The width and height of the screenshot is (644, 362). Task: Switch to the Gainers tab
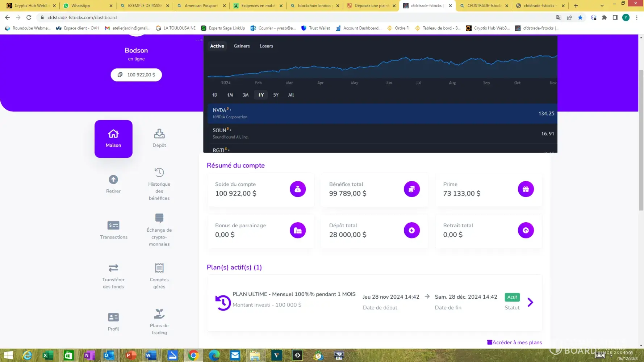(242, 46)
